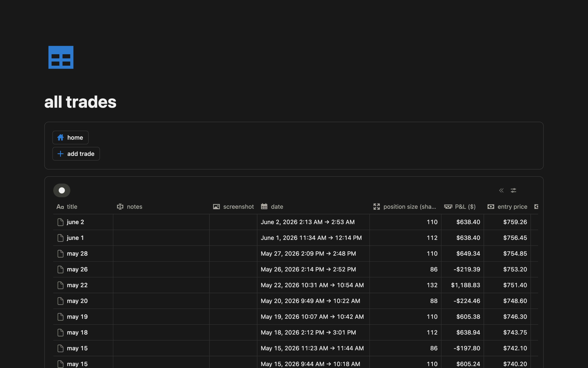
Task: Click P&L $638.94 cell
Action: click(462, 332)
